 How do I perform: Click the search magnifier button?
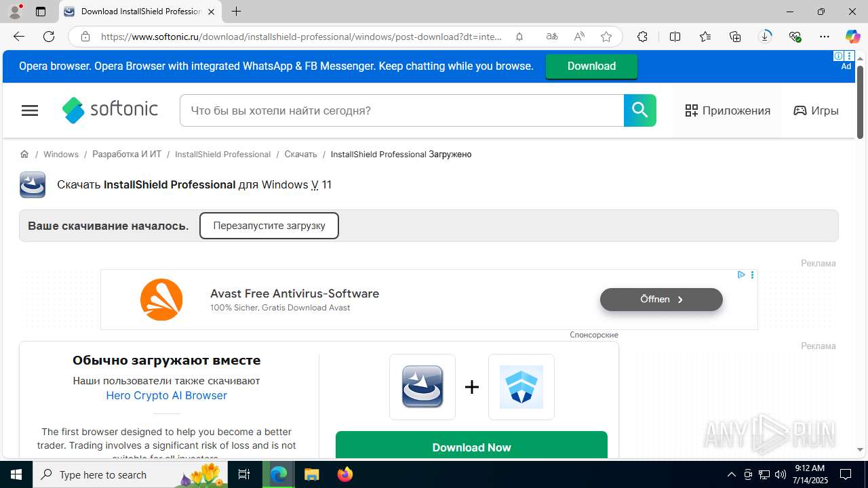click(x=640, y=110)
